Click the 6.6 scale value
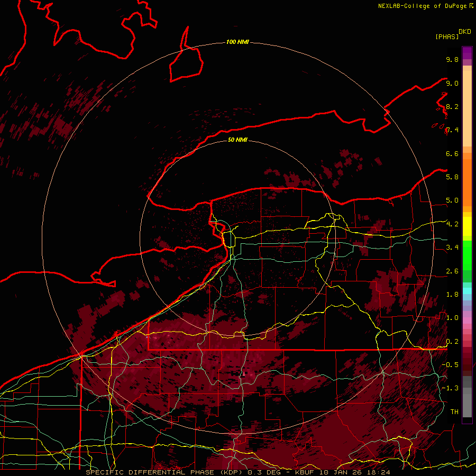Image resolution: width=476 pixels, height=476 pixels. [x=452, y=153]
